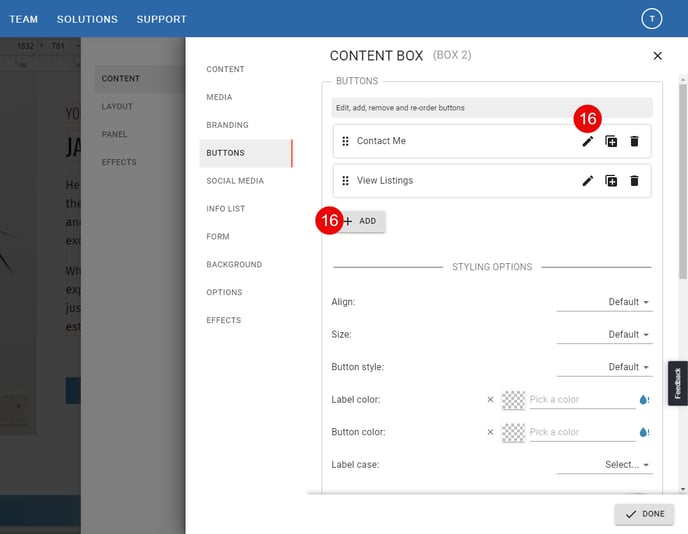The image size is (688, 534).
Task: Edit the View Listings button with pencil icon
Action: tap(588, 181)
